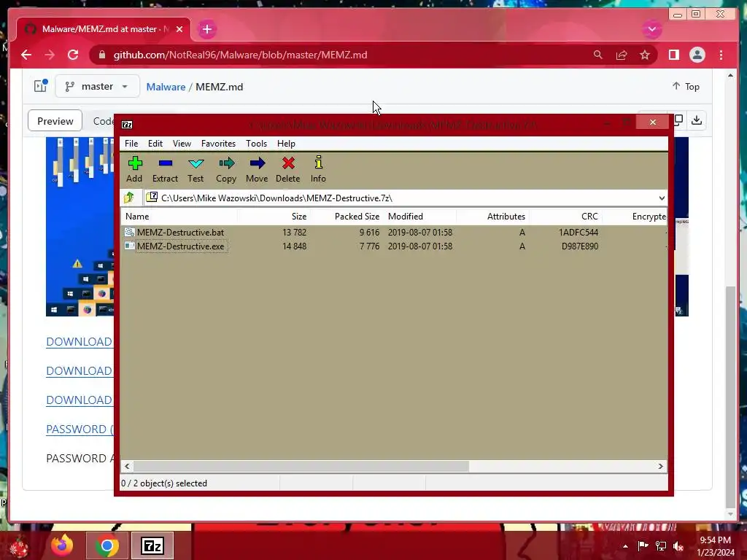The image size is (747, 560).
Task: Click the search icon in Chrome address bar
Action: tap(597, 55)
